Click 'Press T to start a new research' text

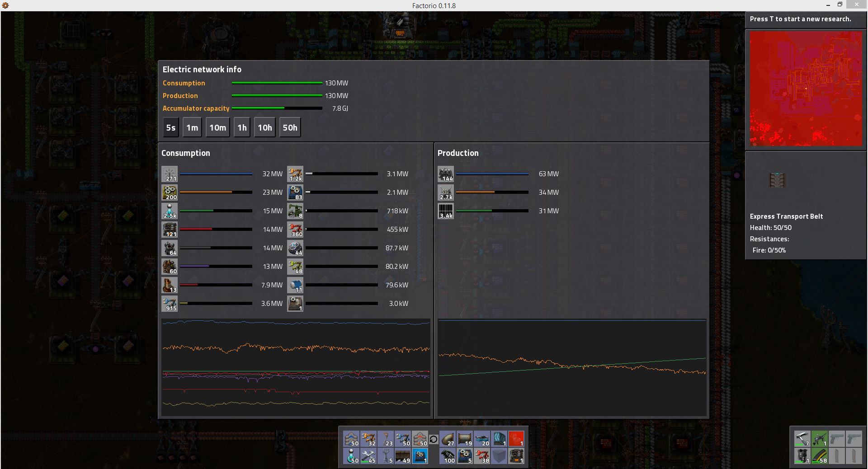800,19
